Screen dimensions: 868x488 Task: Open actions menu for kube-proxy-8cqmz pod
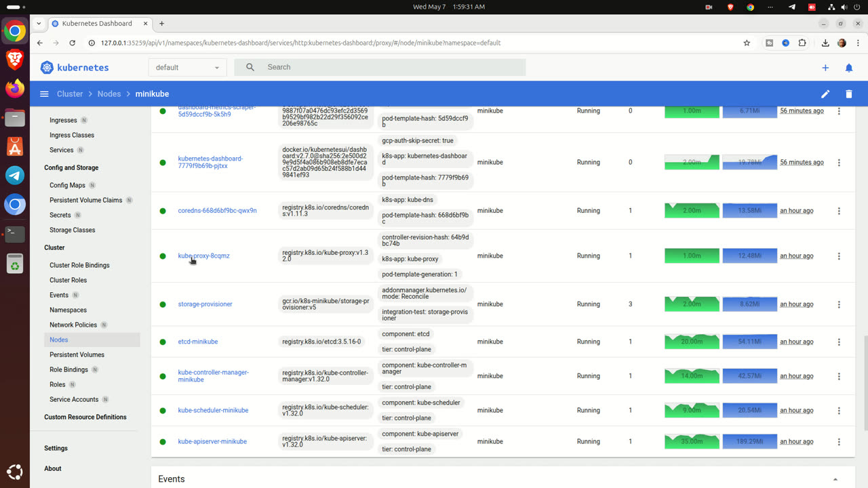coord(839,256)
